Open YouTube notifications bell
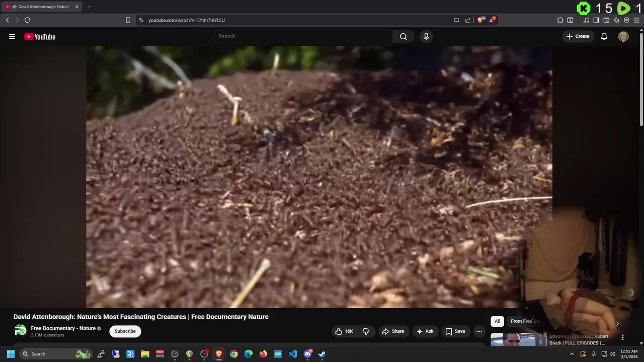644x362 pixels. [604, 37]
